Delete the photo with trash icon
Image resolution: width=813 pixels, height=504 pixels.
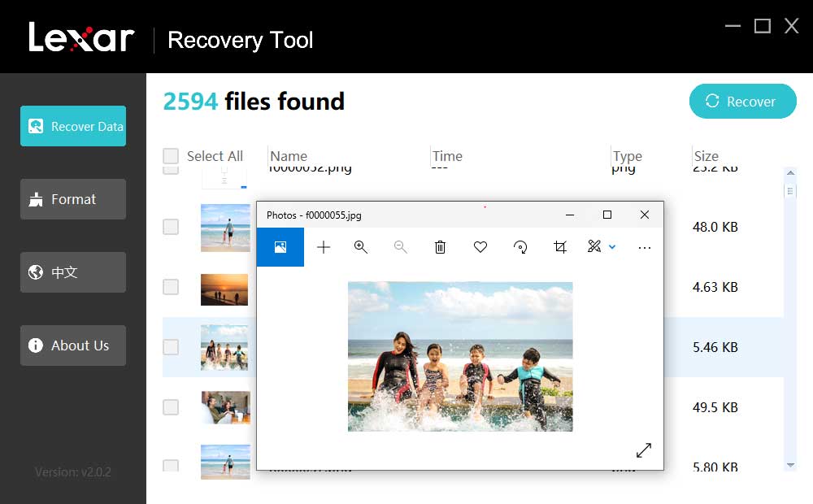(440, 247)
